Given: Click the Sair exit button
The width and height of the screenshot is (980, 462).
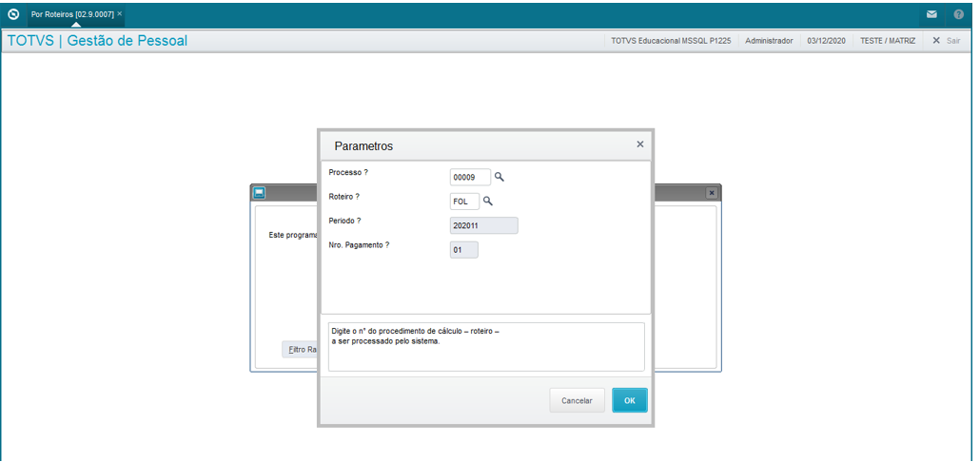Looking at the screenshot, I should pyautogui.click(x=947, y=41).
